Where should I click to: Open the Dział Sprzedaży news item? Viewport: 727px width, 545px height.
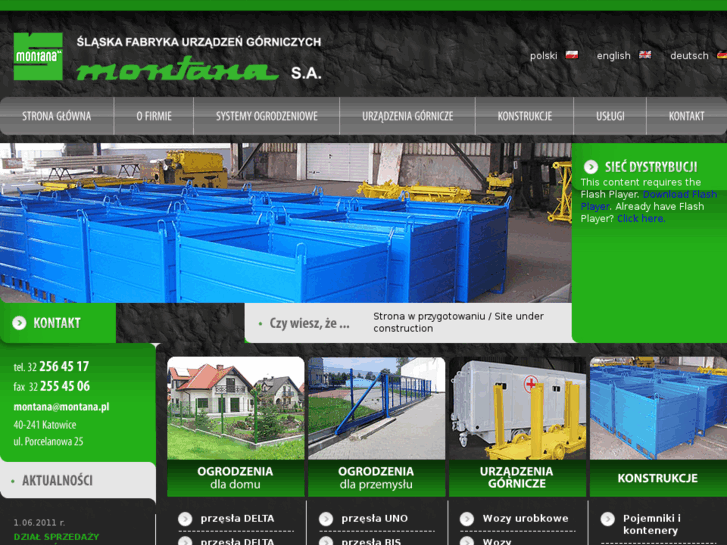pos(56,537)
